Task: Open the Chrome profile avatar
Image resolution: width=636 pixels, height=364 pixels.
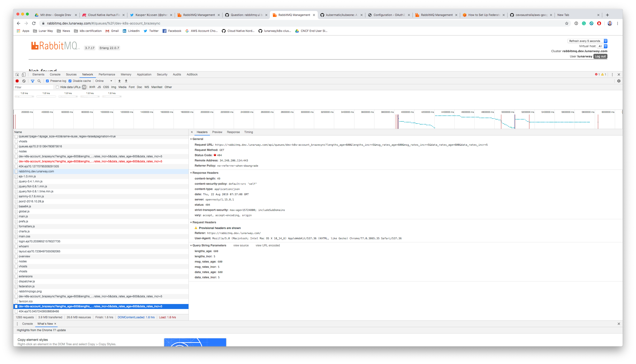Action: coord(610,23)
